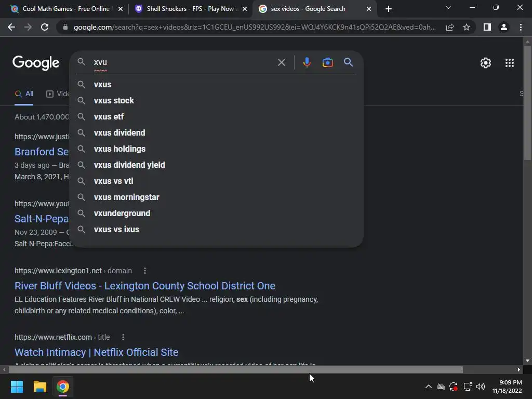This screenshot has height=399, width=532.
Task: Open a new browser tab
Action: pos(389,9)
